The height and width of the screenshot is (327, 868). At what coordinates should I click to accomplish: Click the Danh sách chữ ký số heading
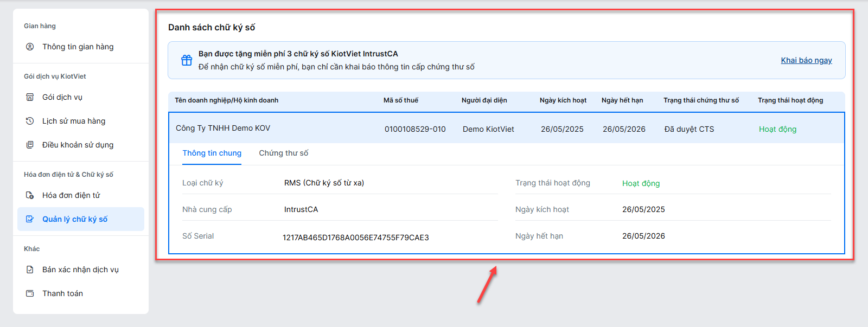(212, 28)
